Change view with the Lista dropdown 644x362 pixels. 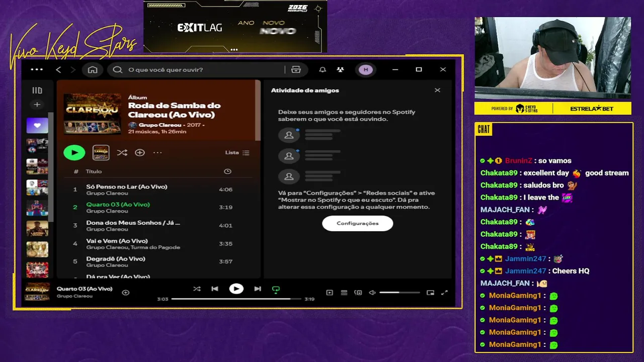pyautogui.click(x=237, y=152)
